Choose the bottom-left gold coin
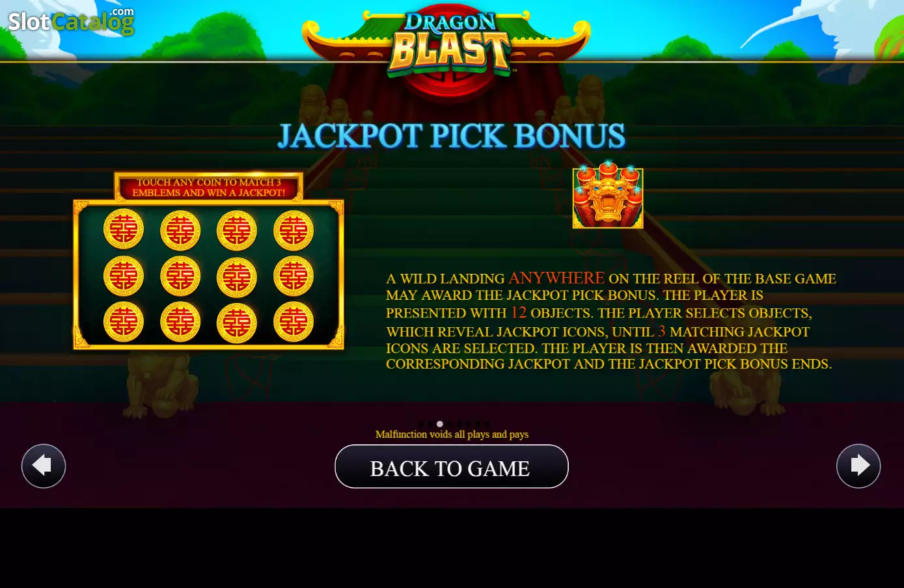Viewport: 904px width, 588px height. tap(124, 322)
